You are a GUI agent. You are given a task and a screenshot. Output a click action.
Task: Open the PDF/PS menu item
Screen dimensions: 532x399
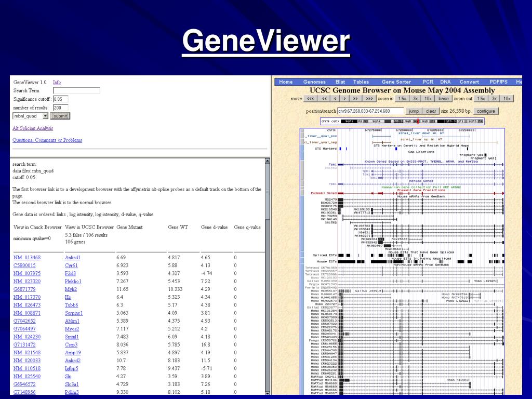click(x=498, y=82)
